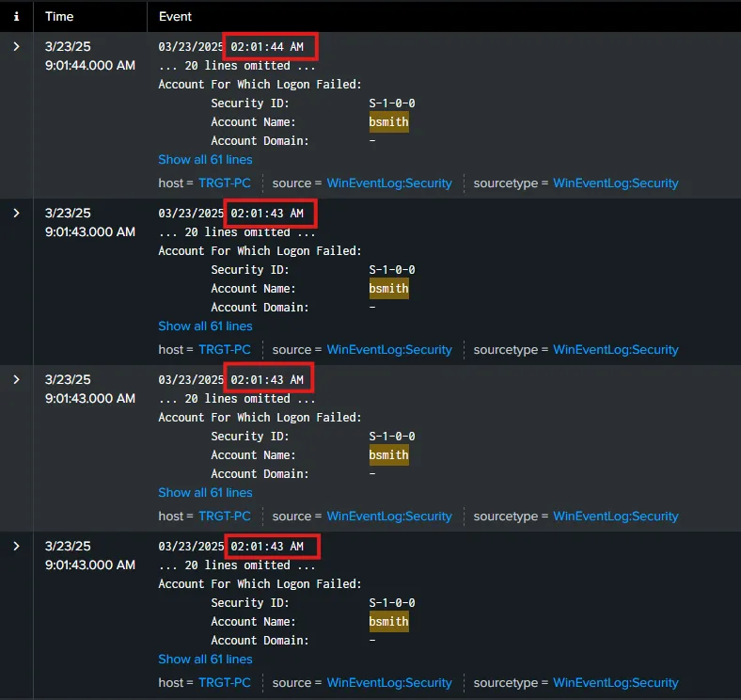Click the Event column header
The height and width of the screenshot is (700, 741).
pyautogui.click(x=175, y=17)
